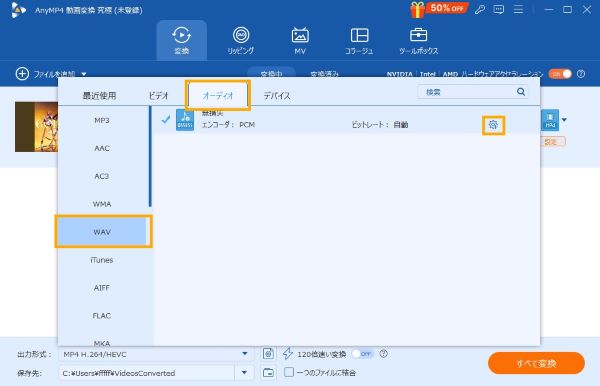
Task: Open the hamburger menu icon
Action: pos(518,10)
